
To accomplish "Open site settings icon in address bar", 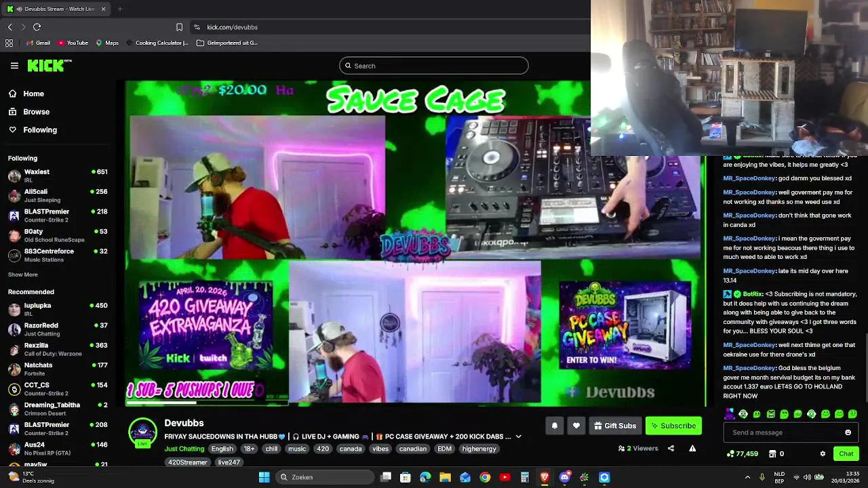I will tap(197, 27).
